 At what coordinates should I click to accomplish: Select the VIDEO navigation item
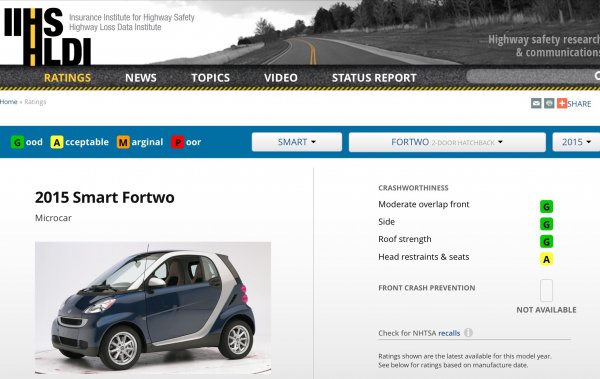coord(280,78)
